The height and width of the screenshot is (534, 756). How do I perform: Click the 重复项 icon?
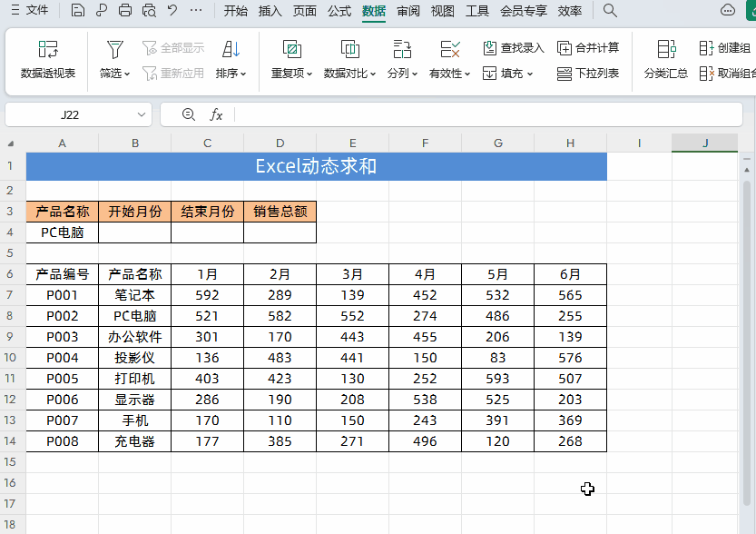pos(291,49)
